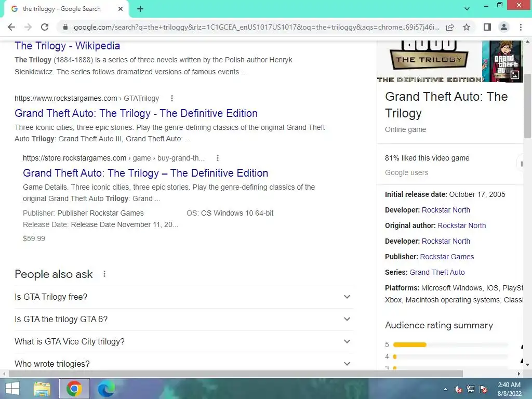Screen dimensions: 532x399
Task: Open the Grand Theft Auto cover thumbnail
Action: 502,61
